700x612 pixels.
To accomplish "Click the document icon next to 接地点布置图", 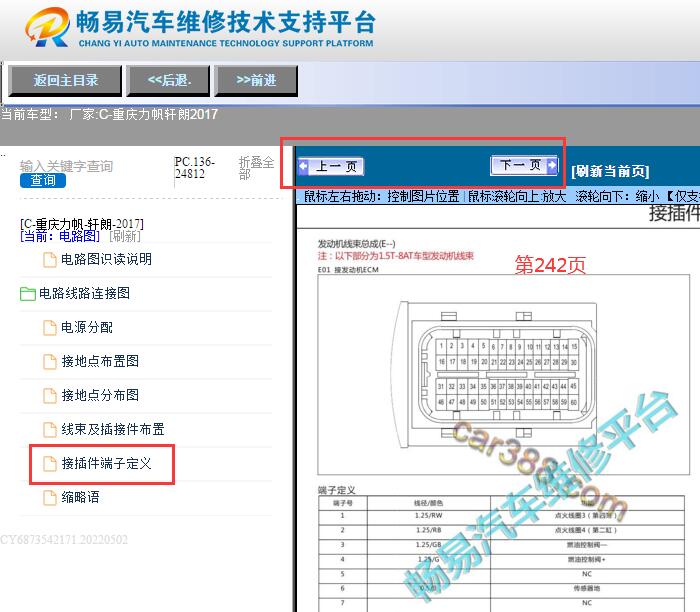I will pyautogui.click(x=50, y=361).
